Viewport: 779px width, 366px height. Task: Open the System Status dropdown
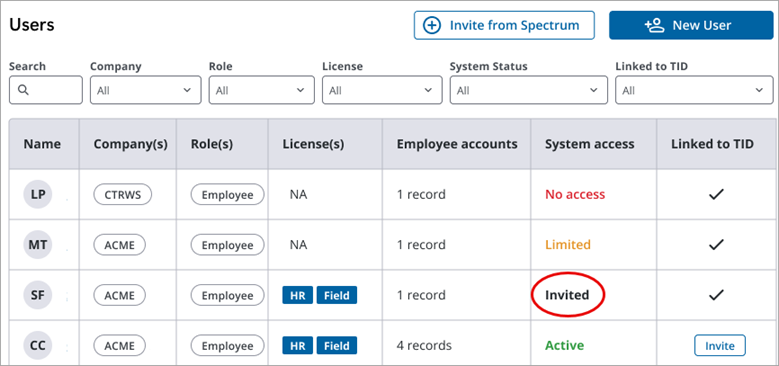coord(529,90)
